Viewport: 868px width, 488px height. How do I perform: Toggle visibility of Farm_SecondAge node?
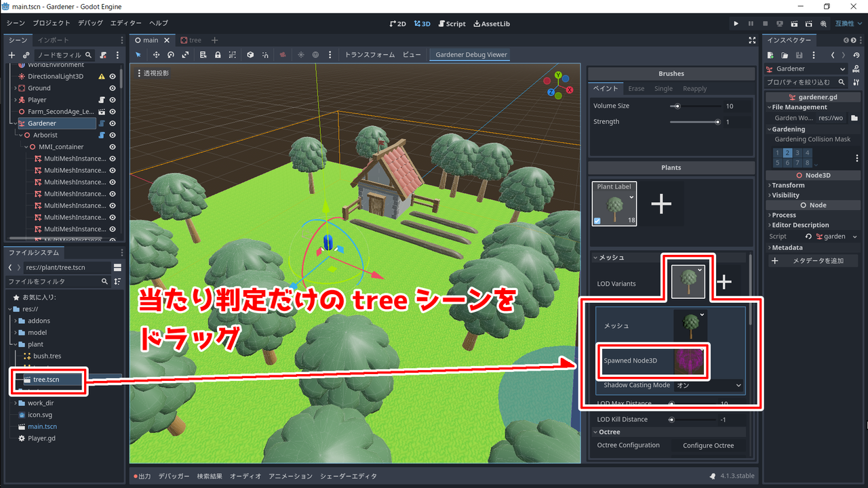click(x=113, y=111)
